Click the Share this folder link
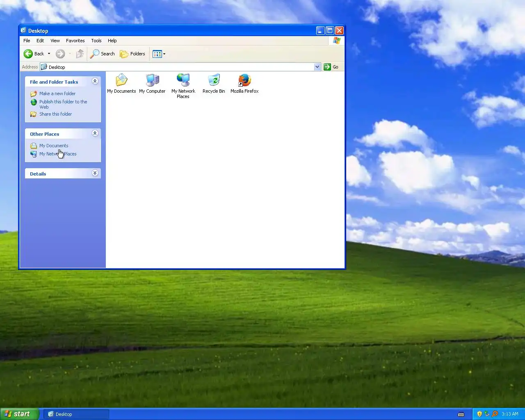525x420 pixels. [56, 114]
